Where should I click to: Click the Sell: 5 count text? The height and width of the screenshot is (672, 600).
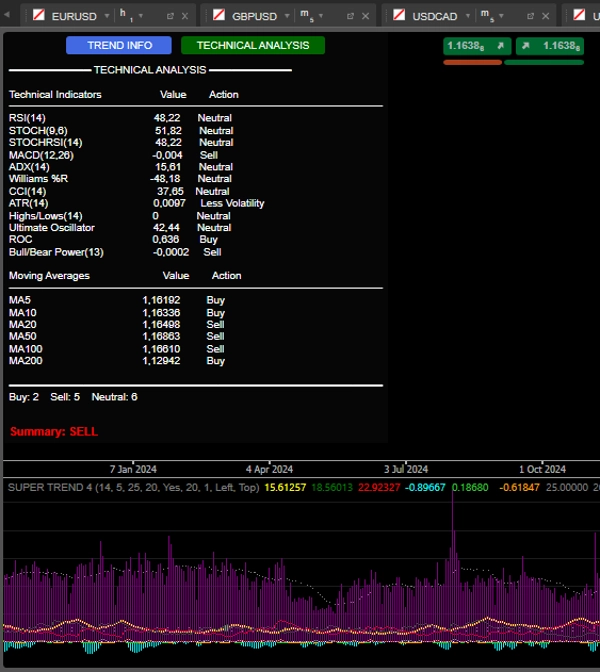(65, 397)
